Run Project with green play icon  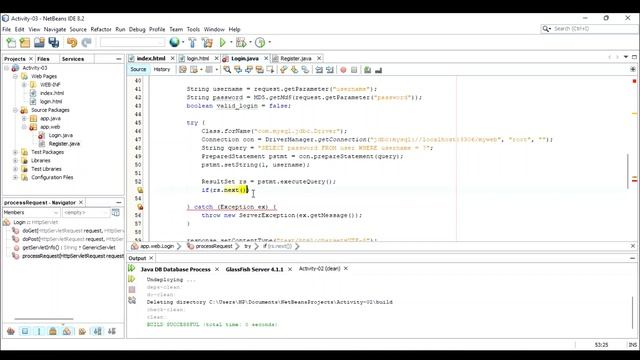(x=222, y=42)
